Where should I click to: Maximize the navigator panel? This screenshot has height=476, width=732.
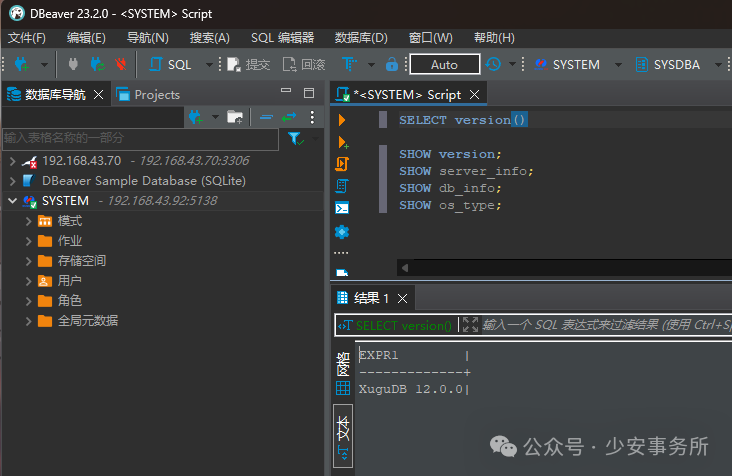tap(309, 93)
